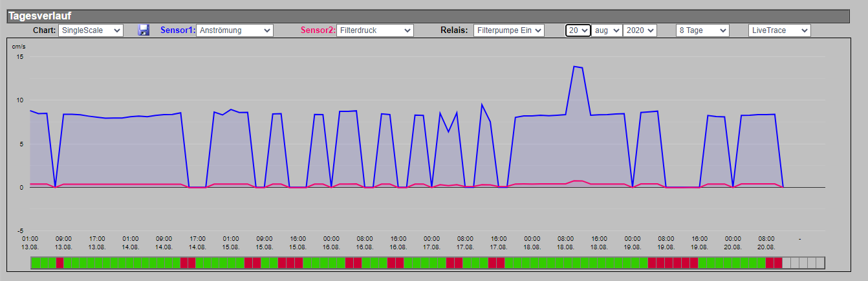Click the Relais: label
This screenshot has width=868, height=281.
tap(454, 30)
